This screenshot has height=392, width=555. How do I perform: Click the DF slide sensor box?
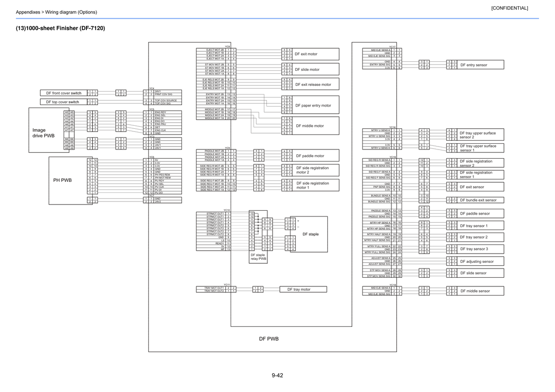[480, 273]
